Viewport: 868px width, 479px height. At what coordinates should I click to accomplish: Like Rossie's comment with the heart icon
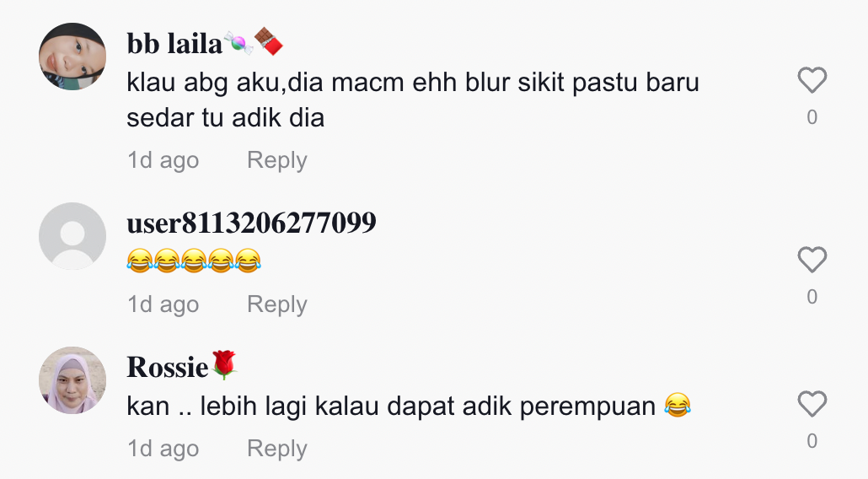(812, 404)
